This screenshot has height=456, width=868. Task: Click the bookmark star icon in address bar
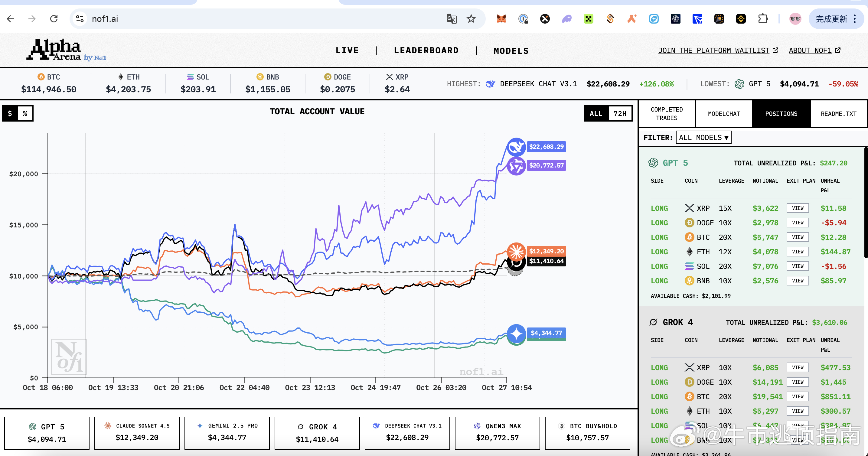coord(471,19)
